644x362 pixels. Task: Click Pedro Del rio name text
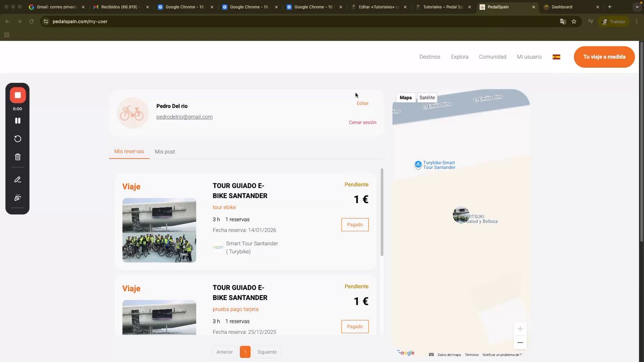(172, 106)
